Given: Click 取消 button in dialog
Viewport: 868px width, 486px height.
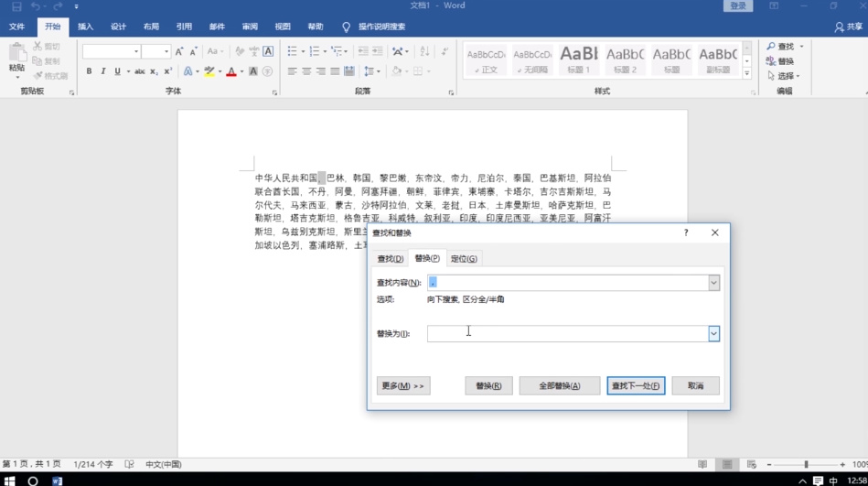Looking at the screenshot, I should (x=696, y=385).
